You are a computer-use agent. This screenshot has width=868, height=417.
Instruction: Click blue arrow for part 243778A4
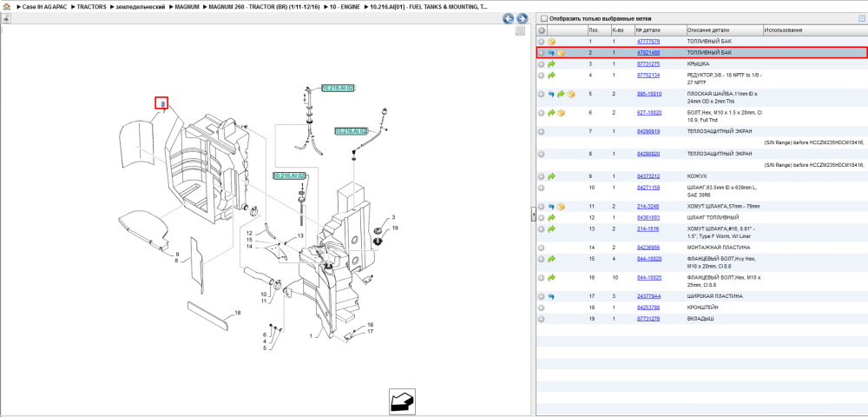point(551,296)
